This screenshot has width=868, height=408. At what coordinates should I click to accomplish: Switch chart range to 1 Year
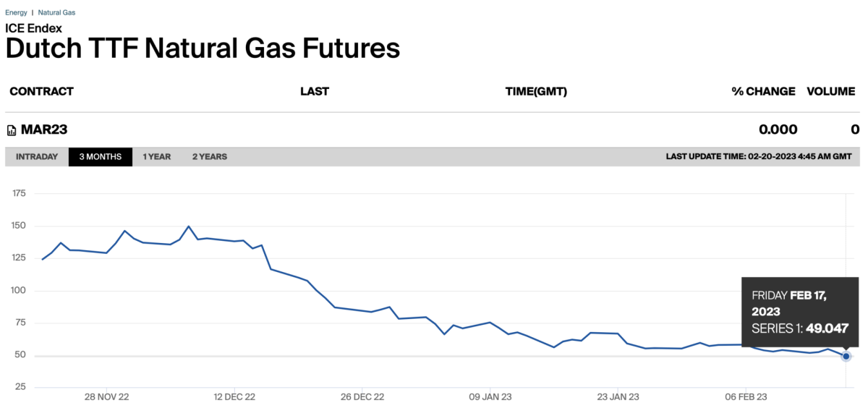click(x=157, y=157)
